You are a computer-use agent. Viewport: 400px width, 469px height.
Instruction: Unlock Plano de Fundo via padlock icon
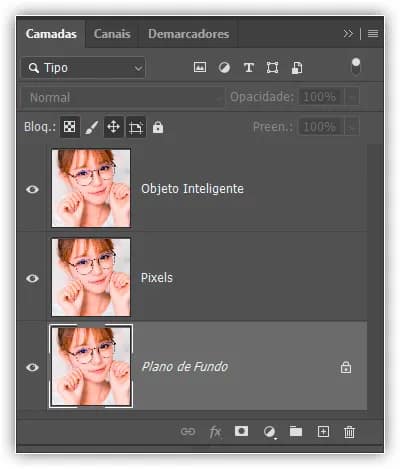point(346,367)
